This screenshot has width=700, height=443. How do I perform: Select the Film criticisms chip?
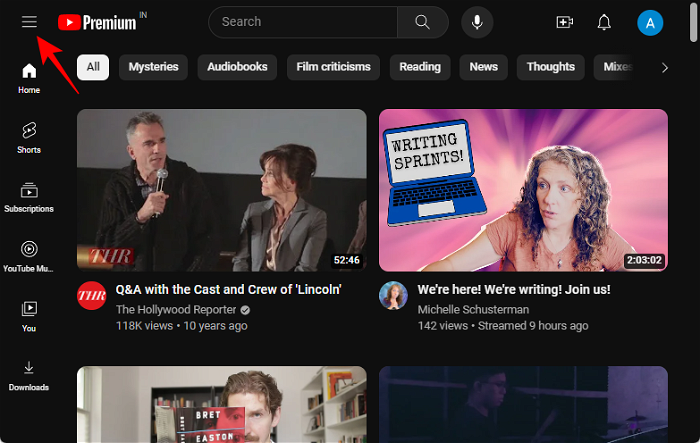point(333,67)
